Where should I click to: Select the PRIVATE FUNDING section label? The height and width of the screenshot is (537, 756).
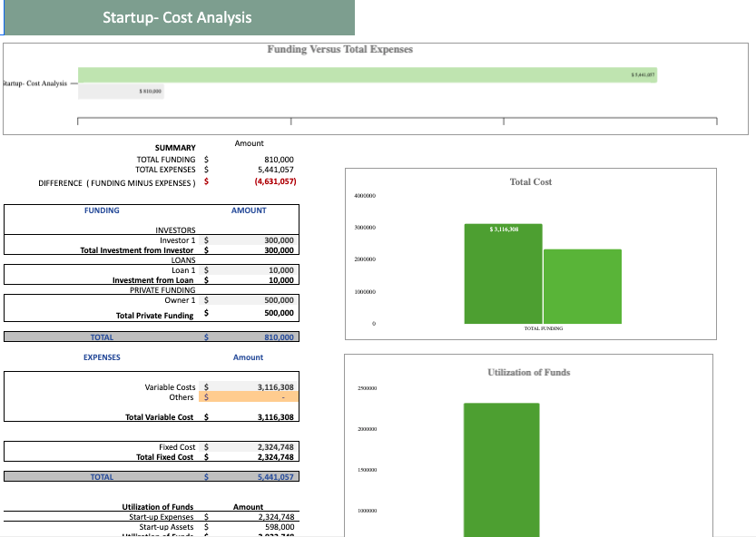point(162,290)
